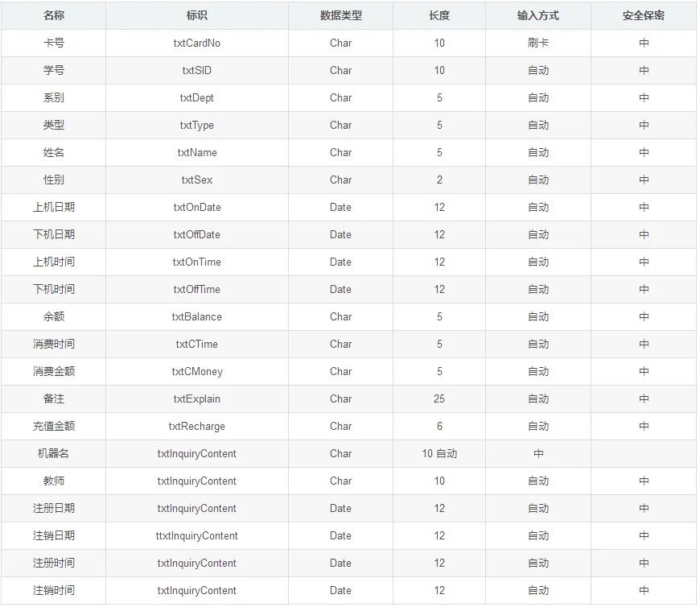Viewport: 700px width, 607px height.
Task: Select the 消费金额 name cell
Action: (54, 371)
